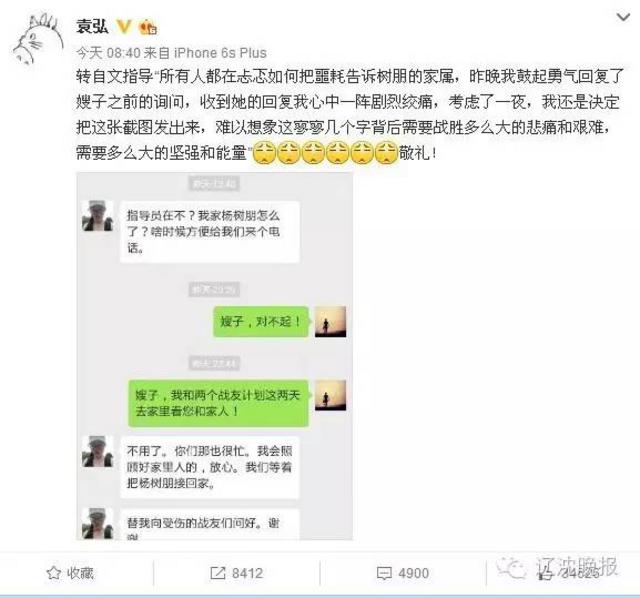Screen dimensions: 640x598
Task: Click the repost icon beside 8412
Action: click(218, 573)
